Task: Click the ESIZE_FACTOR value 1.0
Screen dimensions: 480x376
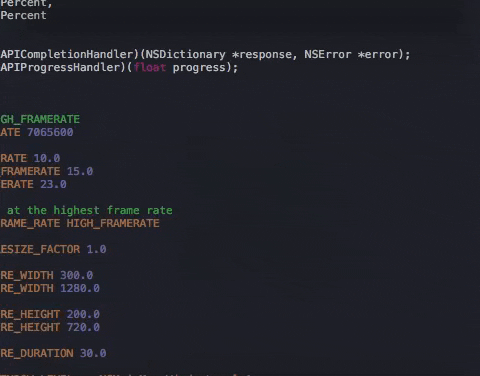Action: pos(96,249)
